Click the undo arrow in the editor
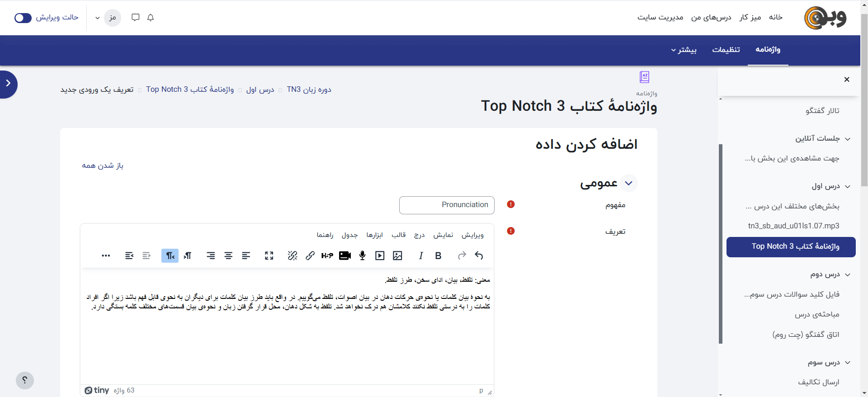The image size is (868, 397). 479,256
